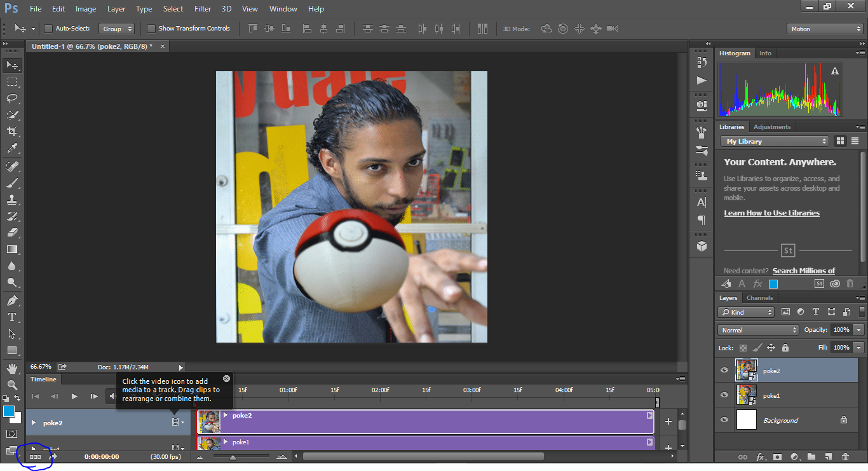The height and width of the screenshot is (471, 868).
Task: Select the Quick Selection tool
Action: [12, 115]
